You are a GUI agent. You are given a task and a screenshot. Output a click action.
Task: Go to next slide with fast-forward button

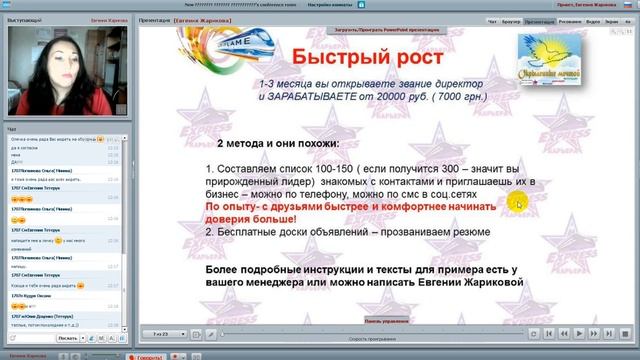[x=594, y=334]
